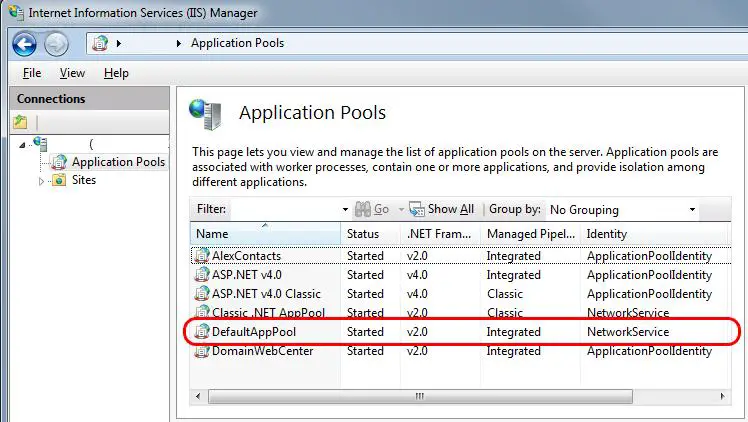Open the Help menu

pos(116,73)
